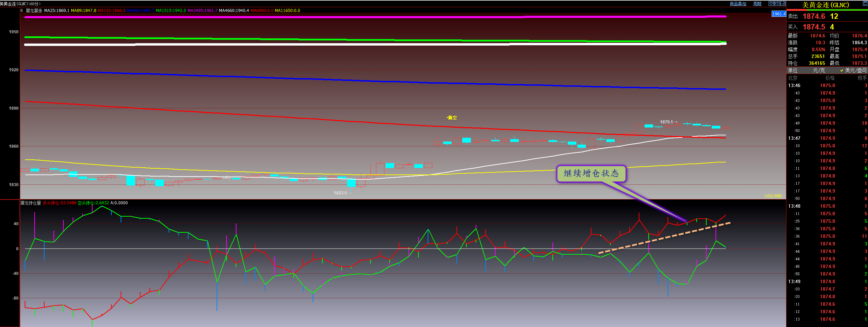The height and width of the screenshot is (327, 868).
Task: Click the left arrow chart navigation icon
Action: pyautogui.click(x=771, y=3)
